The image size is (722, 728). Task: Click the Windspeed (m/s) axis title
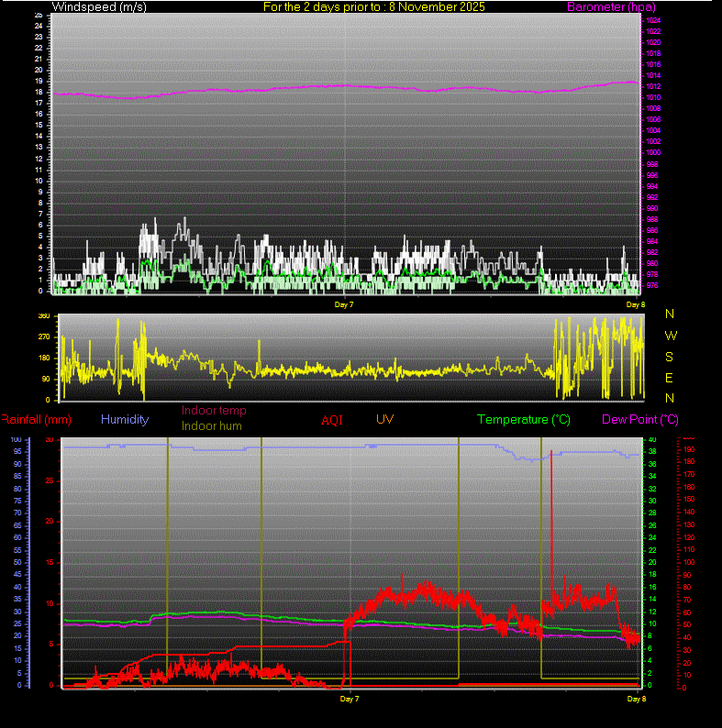(x=100, y=7)
